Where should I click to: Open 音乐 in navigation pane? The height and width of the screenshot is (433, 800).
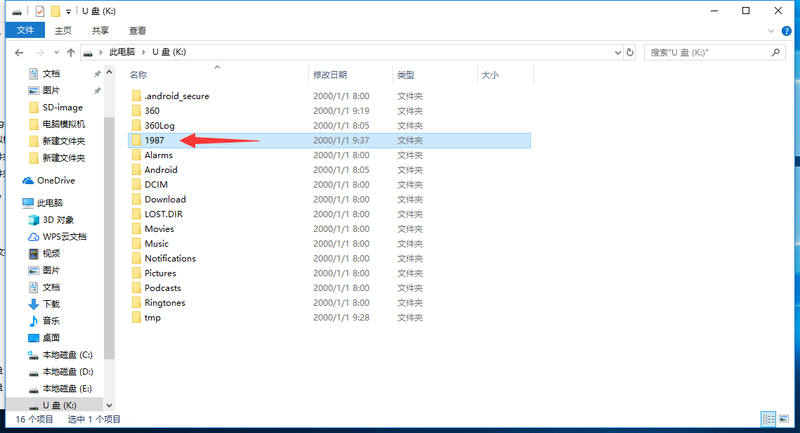[x=51, y=321]
